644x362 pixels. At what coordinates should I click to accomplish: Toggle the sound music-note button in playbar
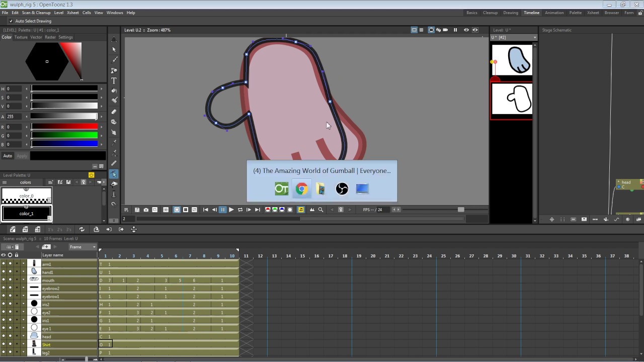(300, 210)
